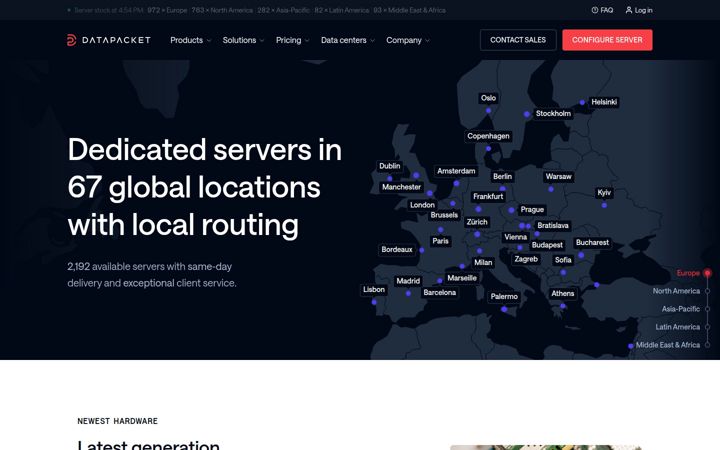Open the Solutions menu

click(243, 40)
